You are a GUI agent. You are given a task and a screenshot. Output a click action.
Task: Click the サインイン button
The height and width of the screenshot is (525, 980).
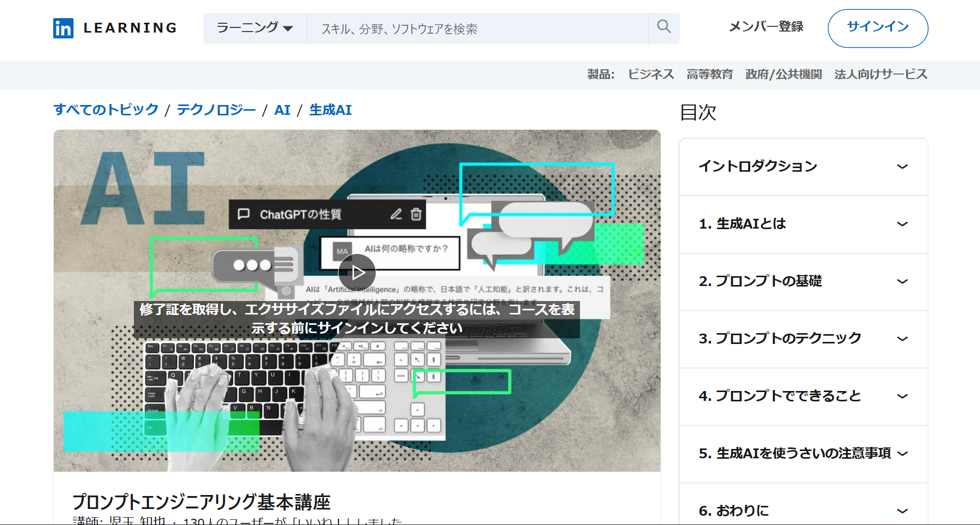click(877, 28)
